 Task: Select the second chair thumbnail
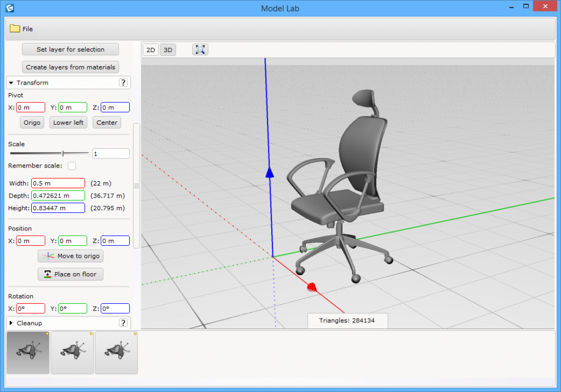pyautogui.click(x=72, y=352)
